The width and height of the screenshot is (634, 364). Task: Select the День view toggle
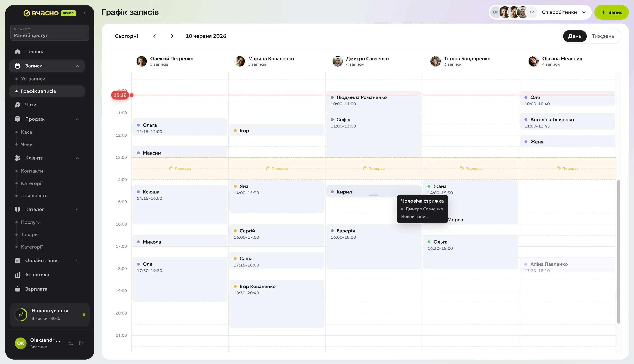coord(574,36)
